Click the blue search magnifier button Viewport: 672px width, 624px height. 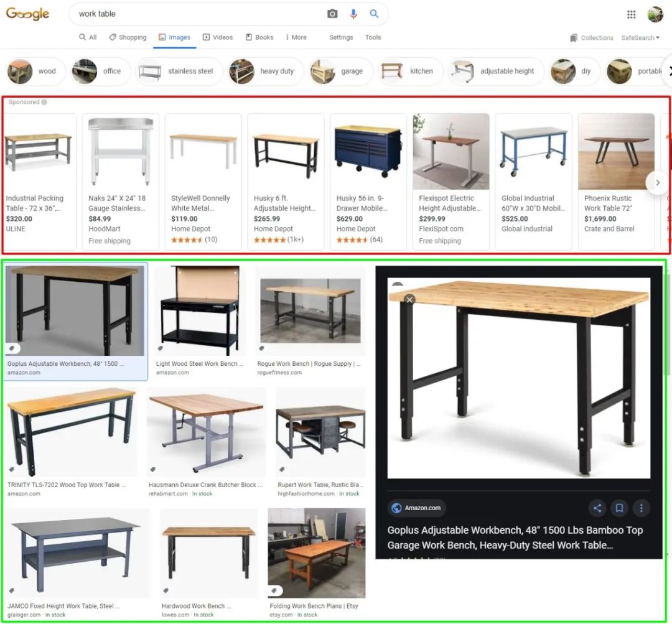(374, 14)
